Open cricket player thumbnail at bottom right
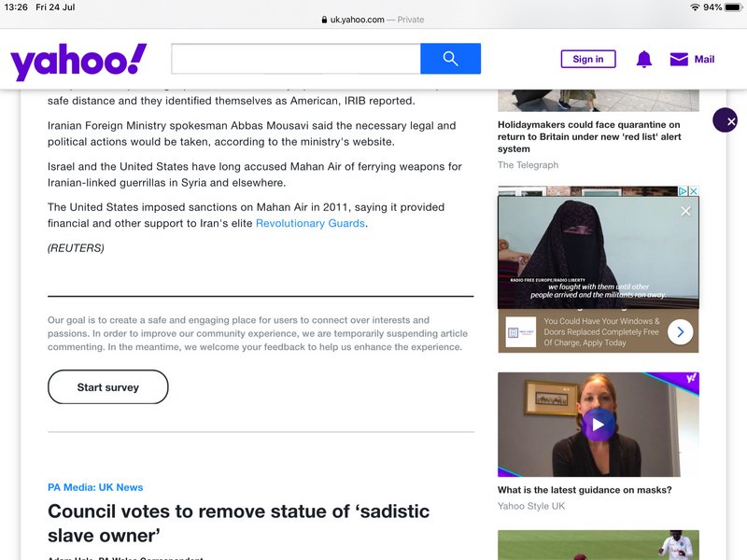Viewport: 747px width, 560px height. point(599,545)
